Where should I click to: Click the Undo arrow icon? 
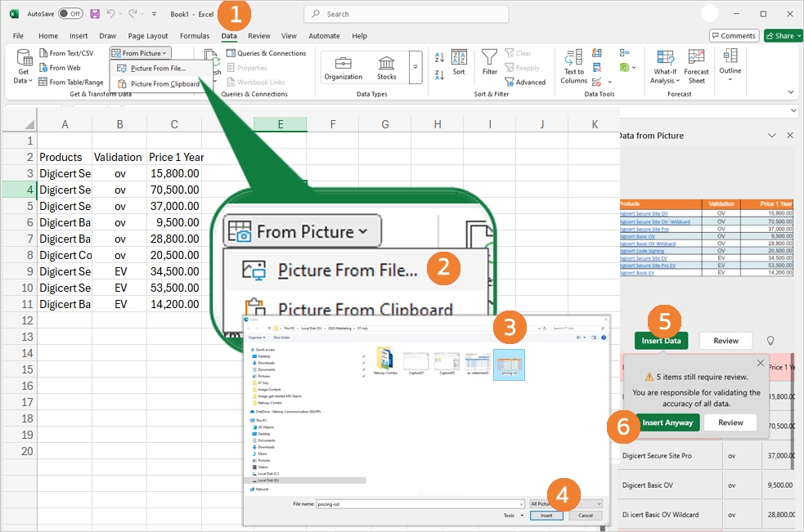[111, 14]
